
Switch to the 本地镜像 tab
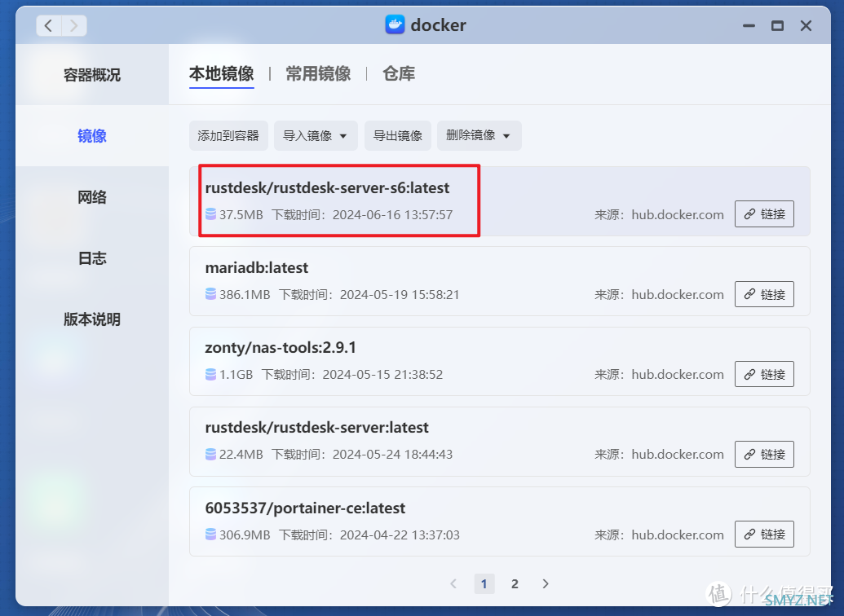pyautogui.click(x=221, y=73)
